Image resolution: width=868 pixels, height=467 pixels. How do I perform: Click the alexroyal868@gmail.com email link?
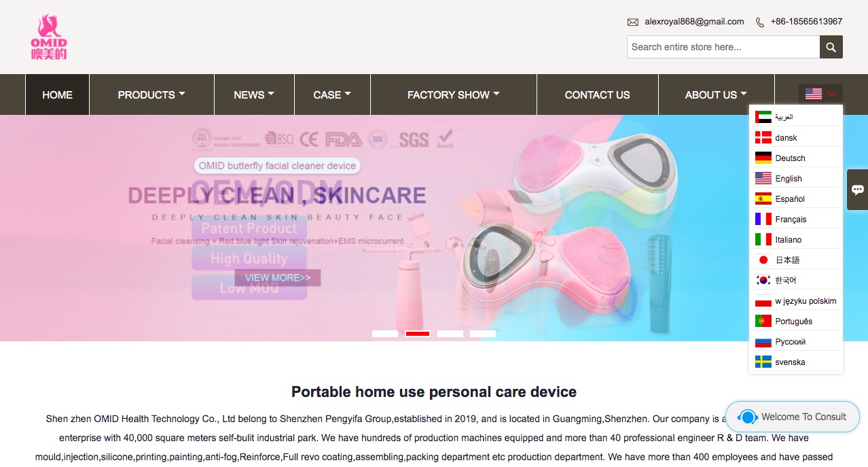[694, 22]
